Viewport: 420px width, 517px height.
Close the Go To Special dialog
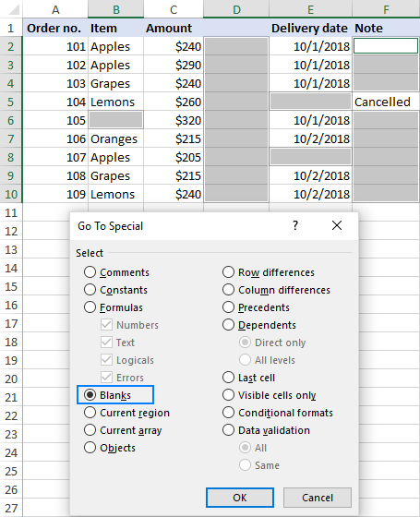click(x=337, y=225)
